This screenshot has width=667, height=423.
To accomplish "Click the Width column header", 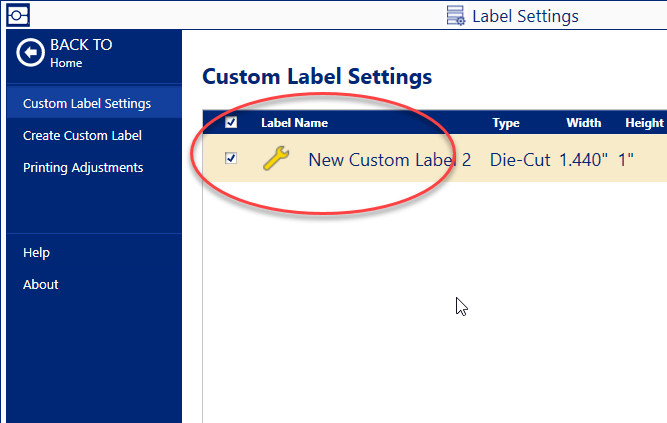I will pos(584,123).
